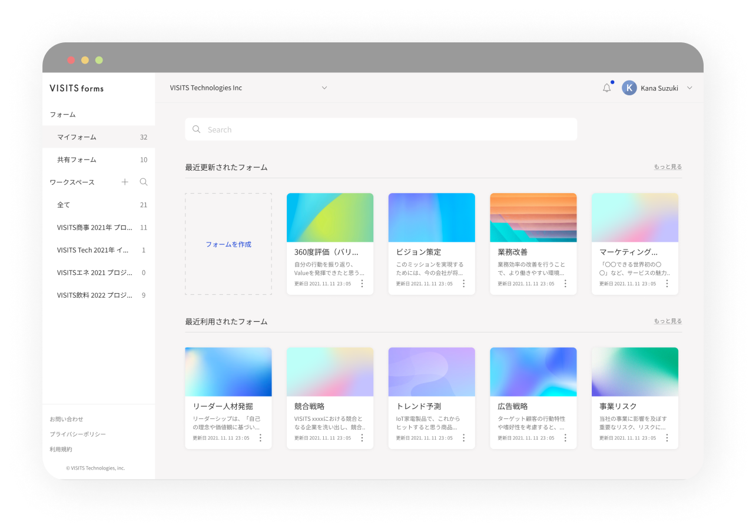This screenshot has height=532, width=756.
Task: Open the options menu on 事業リスク card
Action: pyautogui.click(x=667, y=437)
